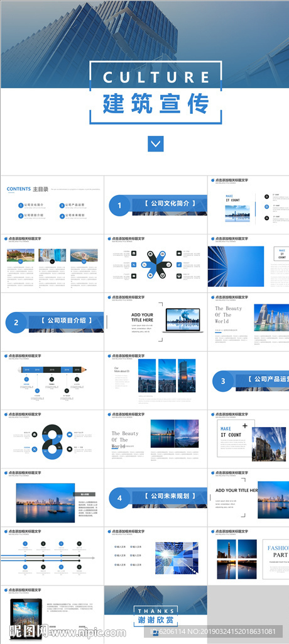
Task: Click the blue down-chevron box under the main title
Action: click(x=156, y=144)
